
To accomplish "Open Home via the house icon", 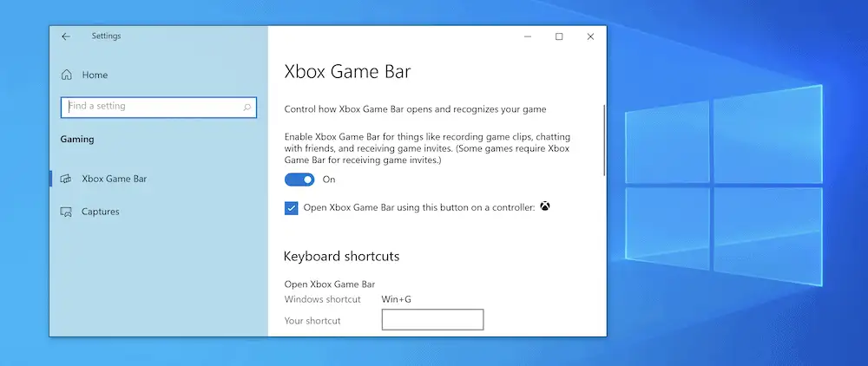I will pos(67,75).
